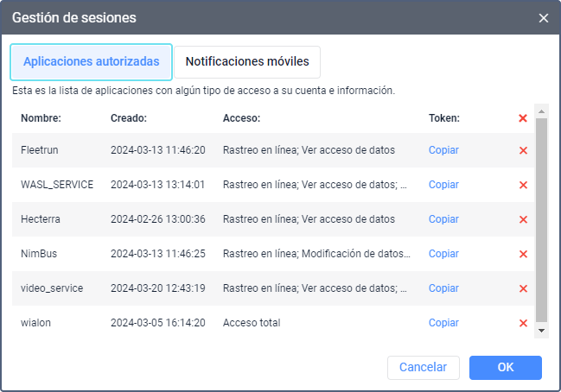
Task: Copy the wialon token
Action: pyautogui.click(x=443, y=323)
